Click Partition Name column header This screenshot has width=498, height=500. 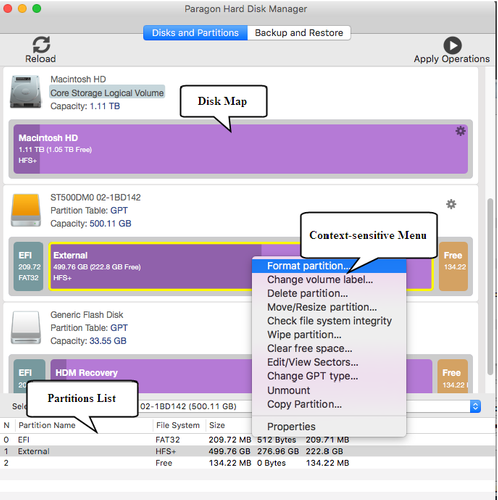click(x=47, y=425)
